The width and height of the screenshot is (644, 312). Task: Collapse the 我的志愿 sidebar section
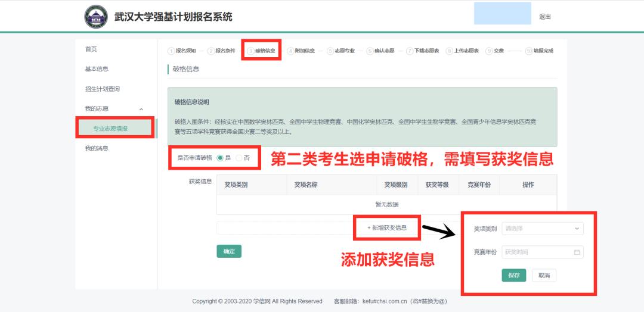point(141,109)
